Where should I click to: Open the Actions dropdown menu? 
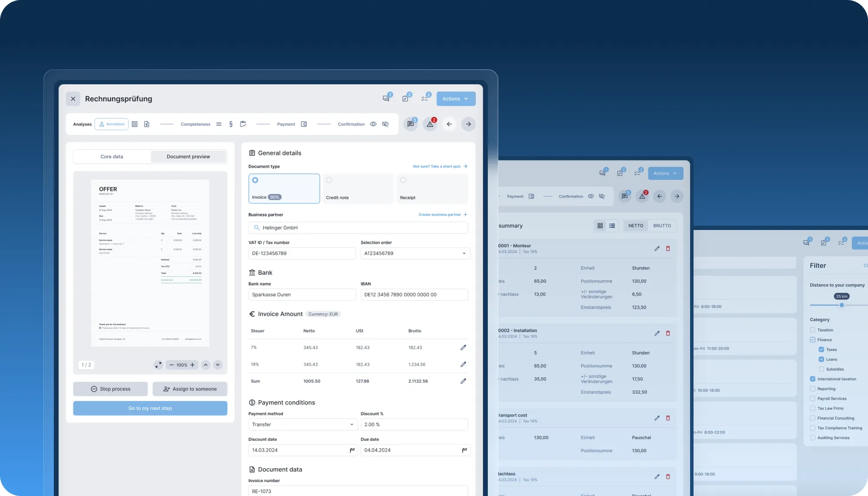[456, 99]
